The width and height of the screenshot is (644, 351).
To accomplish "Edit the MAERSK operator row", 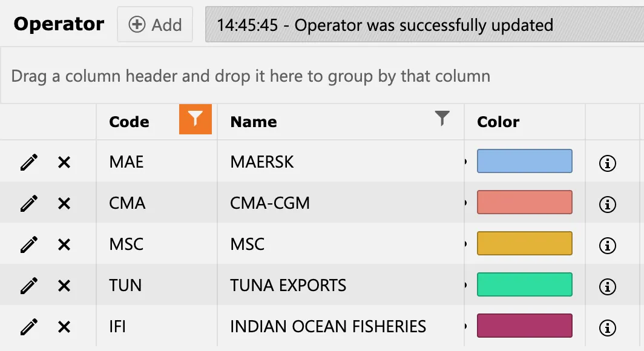I will [29, 162].
